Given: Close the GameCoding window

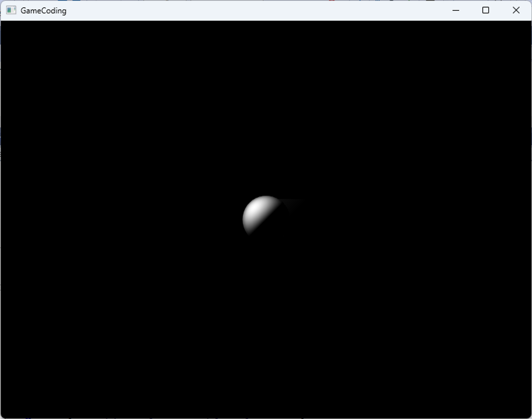Looking at the screenshot, I should pos(516,10).
